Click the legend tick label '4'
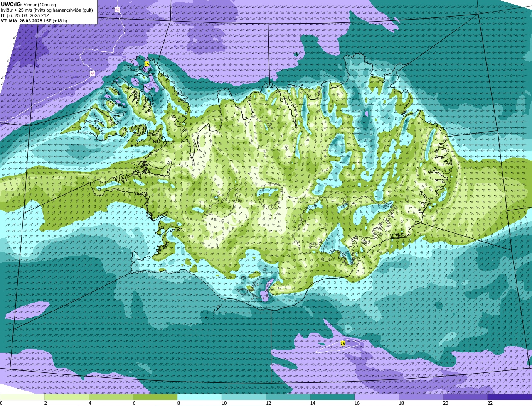This screenshot has height=406, width=532. (x=90, y=403)
